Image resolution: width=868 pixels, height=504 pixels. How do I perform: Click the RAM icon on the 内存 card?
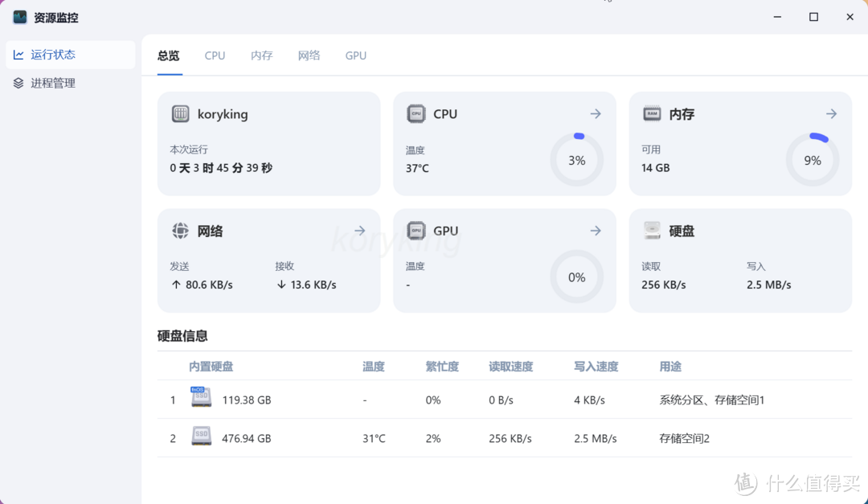tap(652, 113)
